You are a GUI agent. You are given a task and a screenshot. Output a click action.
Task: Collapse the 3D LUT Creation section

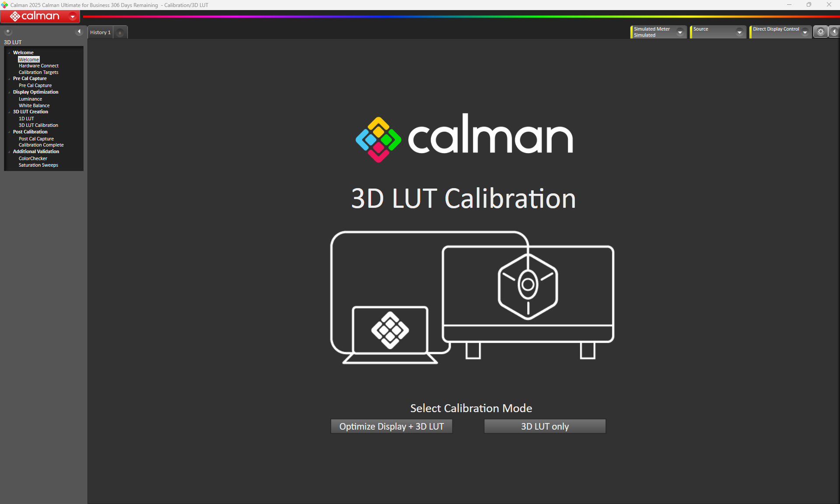(x=9, y=112)
